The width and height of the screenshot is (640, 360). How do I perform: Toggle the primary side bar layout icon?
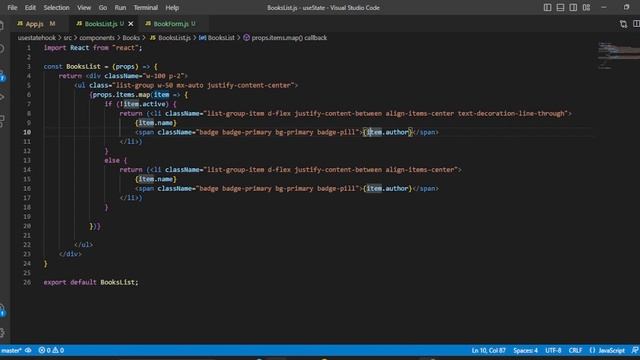[x=547, y=8]
